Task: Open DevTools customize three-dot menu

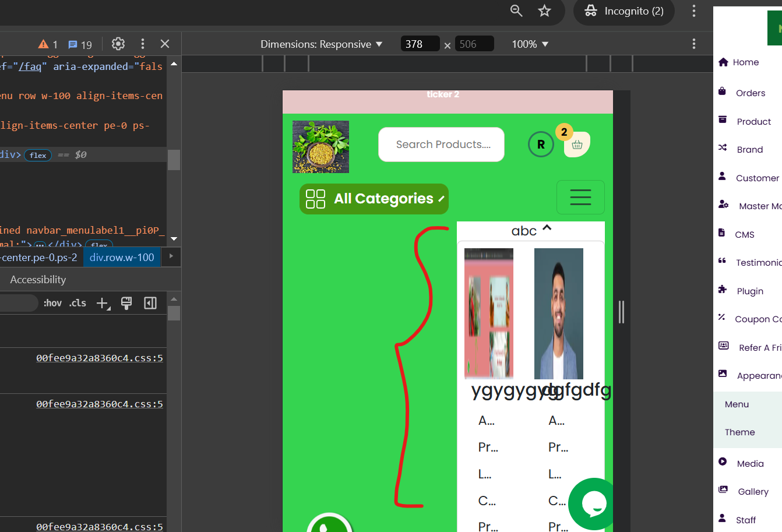Action: coord(142,44)
